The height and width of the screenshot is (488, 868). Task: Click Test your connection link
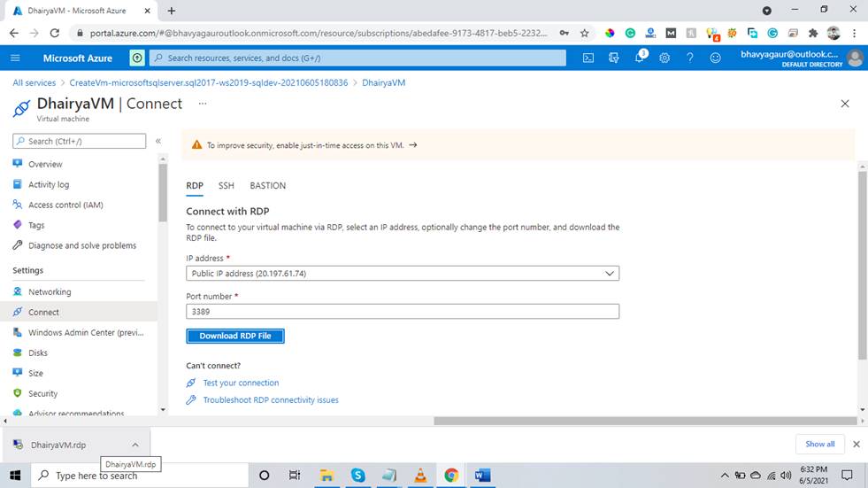tap(241, 383)
